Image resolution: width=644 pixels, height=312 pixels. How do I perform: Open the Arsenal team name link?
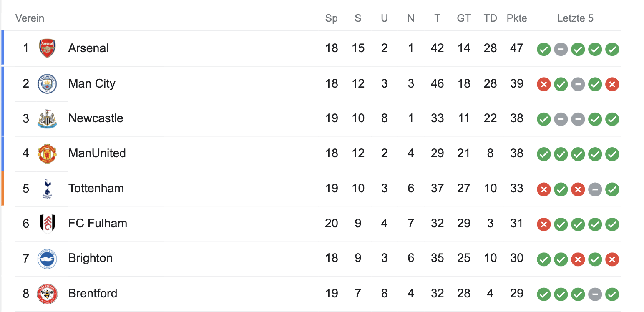pyautogui.click(x=88, y=48)
